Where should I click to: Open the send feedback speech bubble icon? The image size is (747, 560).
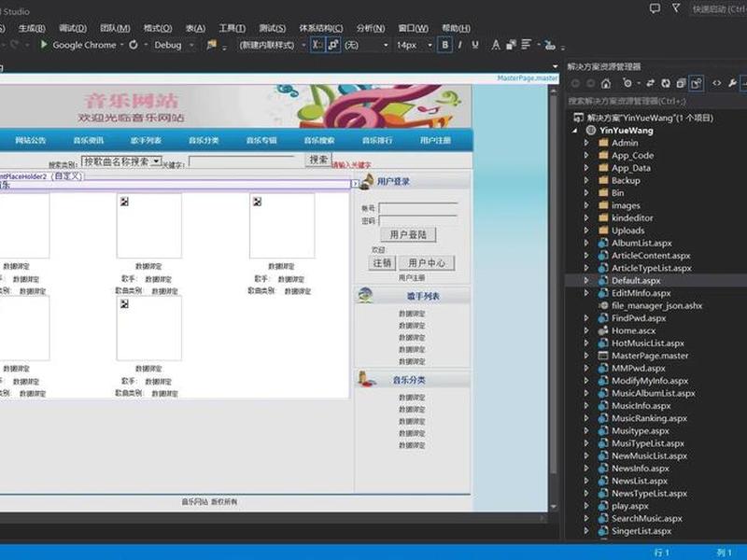[655, 8]
